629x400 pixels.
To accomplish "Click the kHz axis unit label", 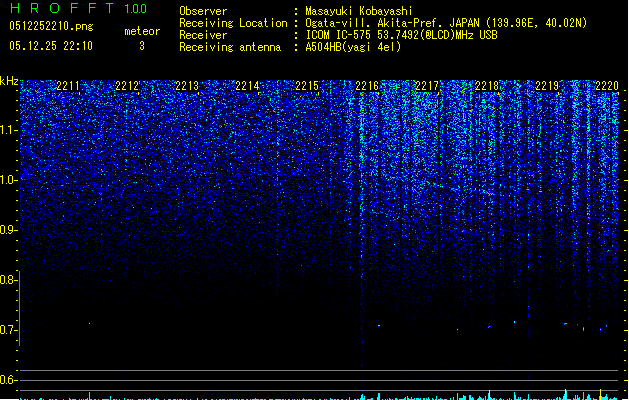I will (x=9, y=81).
